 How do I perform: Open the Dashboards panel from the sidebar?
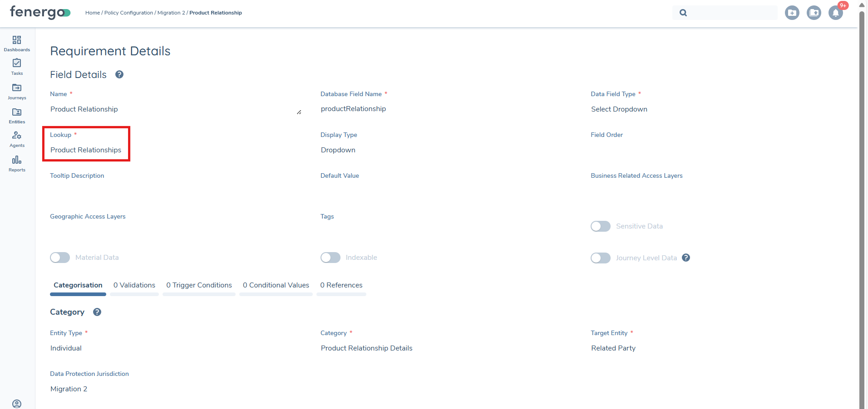(x=17, y=43)
